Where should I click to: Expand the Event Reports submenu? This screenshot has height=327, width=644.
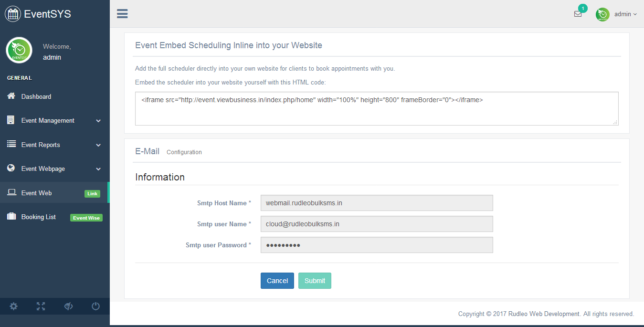54,145
